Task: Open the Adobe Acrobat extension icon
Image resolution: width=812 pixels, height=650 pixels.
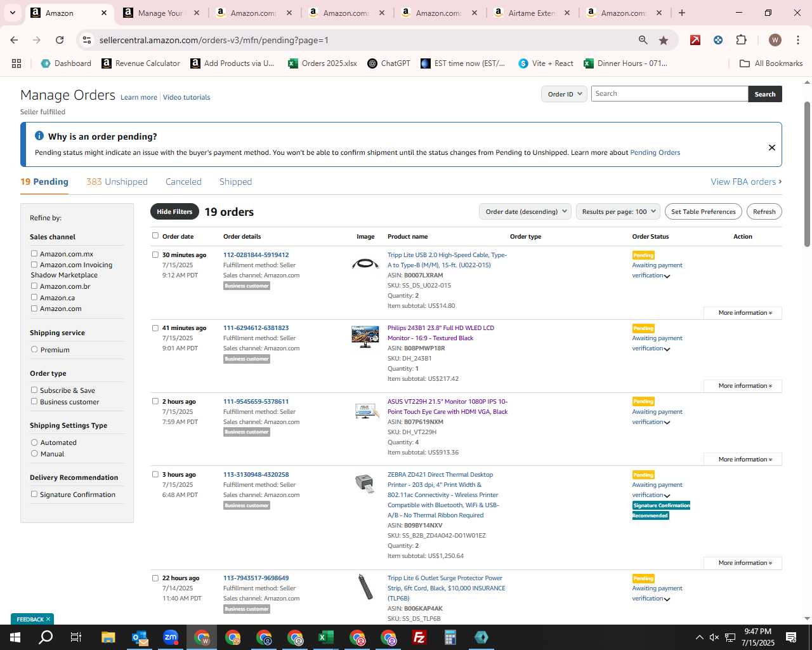Action: [695, 40]
